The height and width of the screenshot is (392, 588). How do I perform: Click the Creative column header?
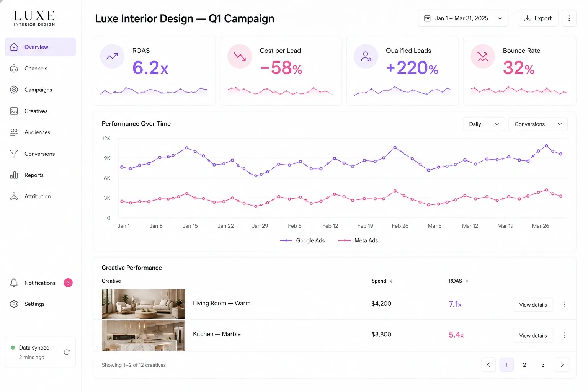point(111,281)
